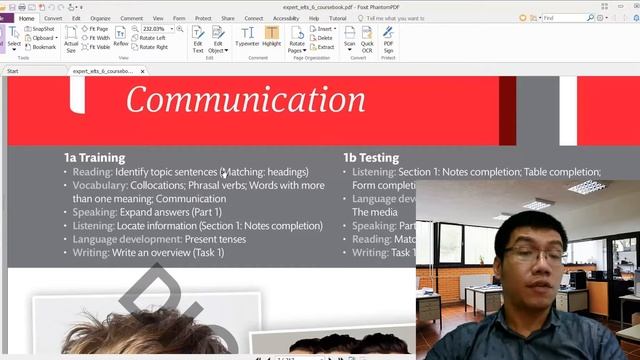Viewport: 640px width, 360px height.
Task: Click the Extract pages icon
Action: click(x=322, y=47)
